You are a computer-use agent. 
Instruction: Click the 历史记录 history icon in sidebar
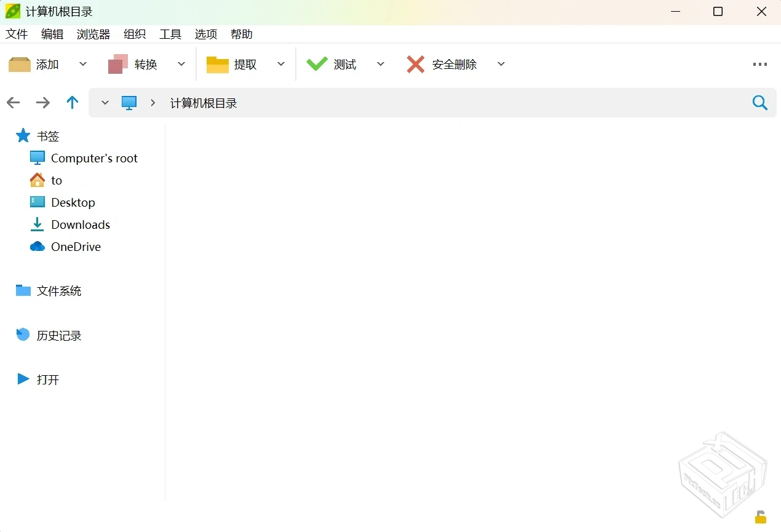22,335
